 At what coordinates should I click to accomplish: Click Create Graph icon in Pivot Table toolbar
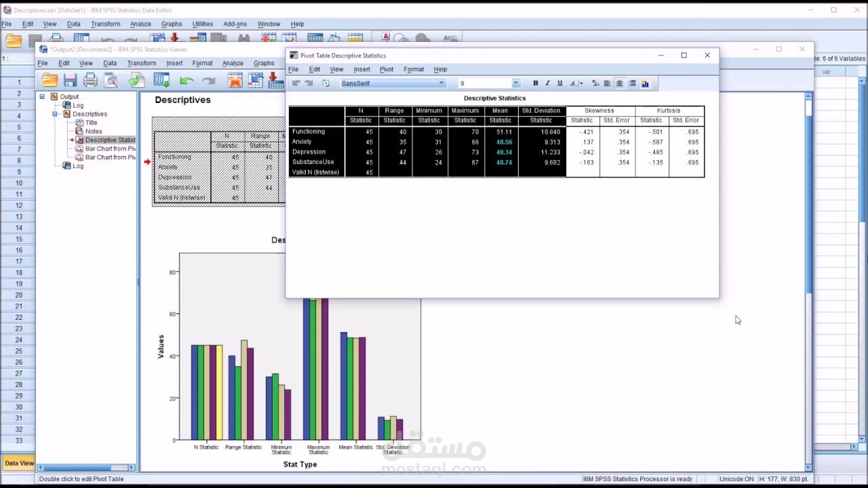(x=645, y=83)
